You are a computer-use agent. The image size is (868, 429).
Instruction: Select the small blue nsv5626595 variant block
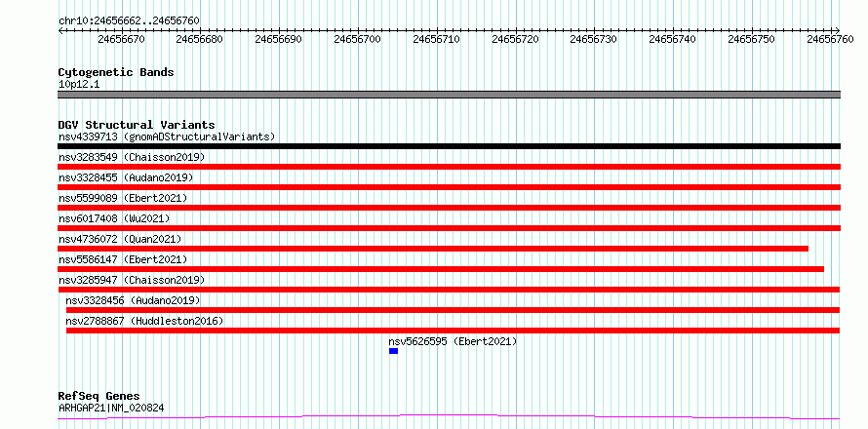[x=394, y=351]
